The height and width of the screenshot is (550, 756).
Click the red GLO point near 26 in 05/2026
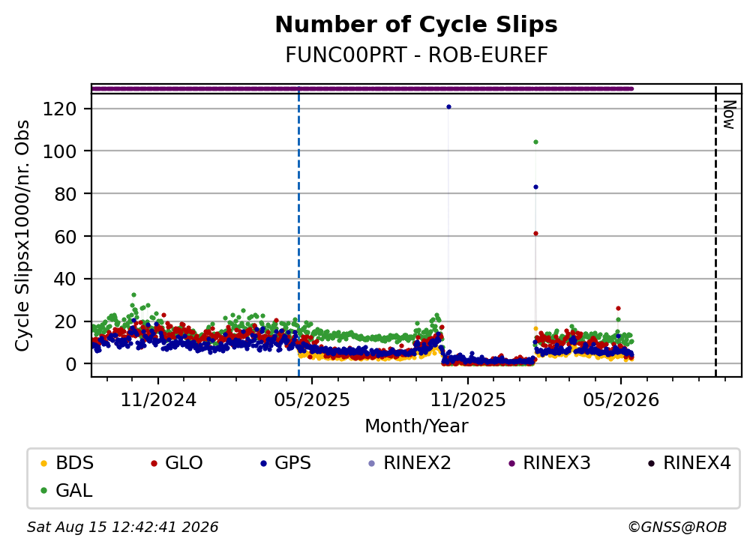click(x=618, y=308)
